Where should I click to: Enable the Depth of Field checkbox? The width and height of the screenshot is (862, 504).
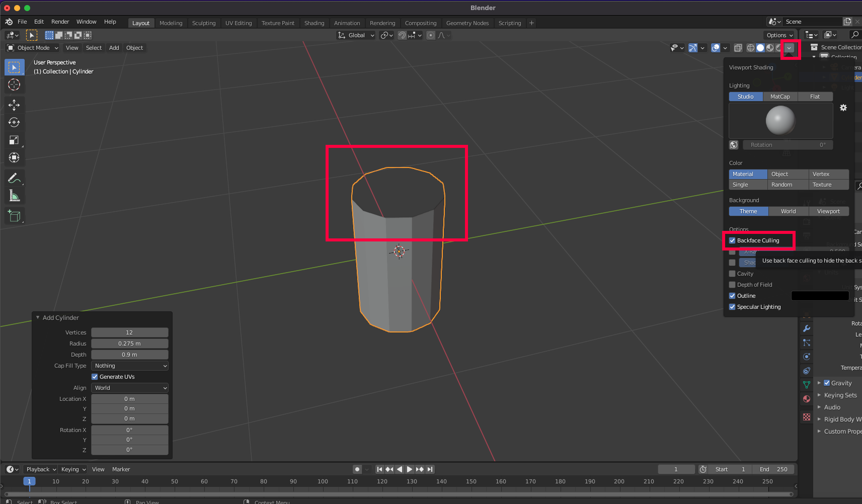pyautogui.click(x=732, y=285)
